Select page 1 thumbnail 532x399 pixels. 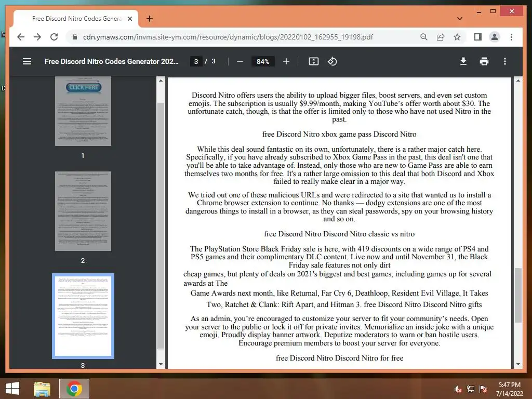click(x=83, y=111)
